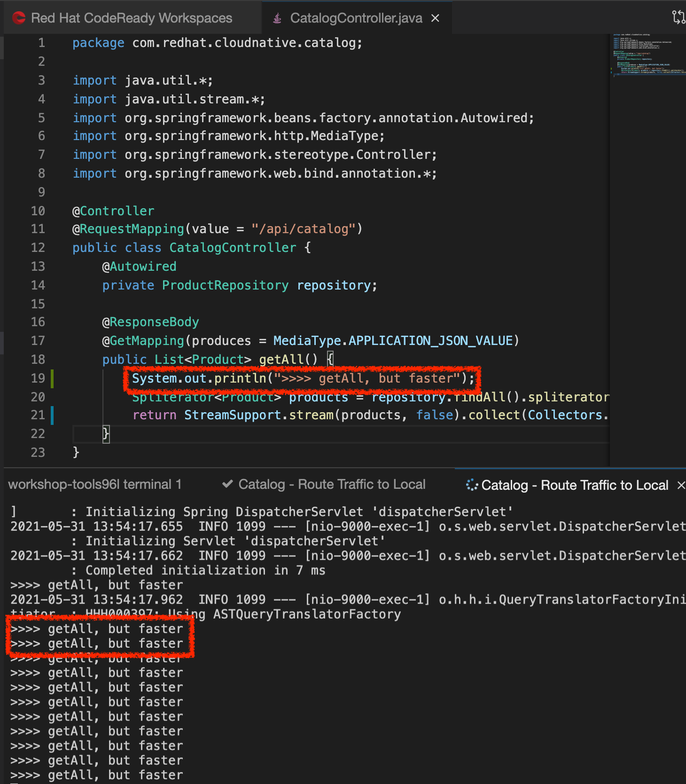Open the Red Hat CodeReady Workspaces tab
Image resolution: width=686 pixels, height=784 pixels.
click(132, 18)
